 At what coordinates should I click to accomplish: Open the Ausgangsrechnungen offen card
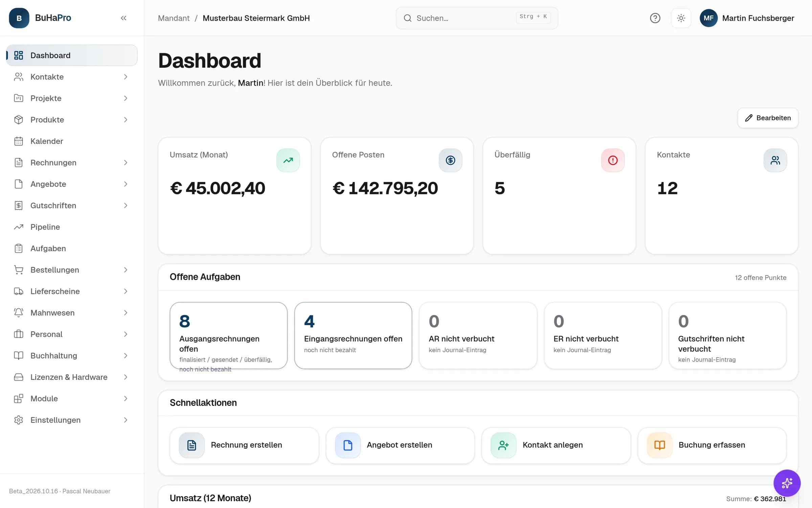coord(228,335)
